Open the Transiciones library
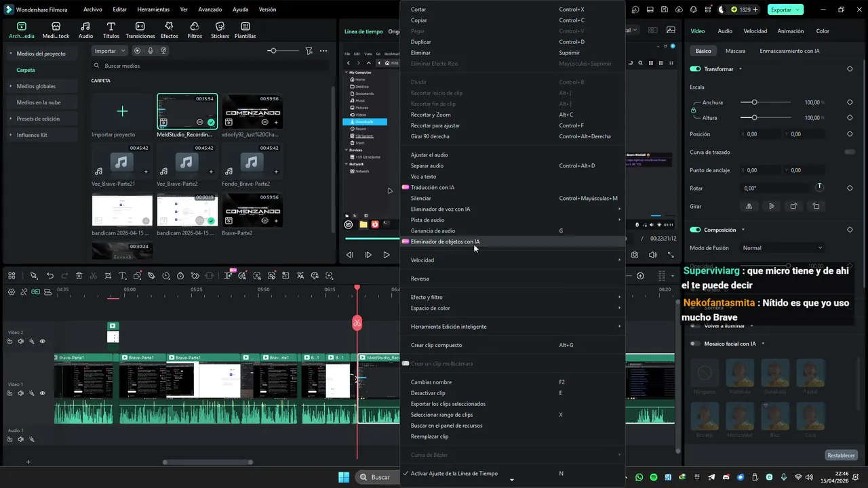 pos(140,30)
